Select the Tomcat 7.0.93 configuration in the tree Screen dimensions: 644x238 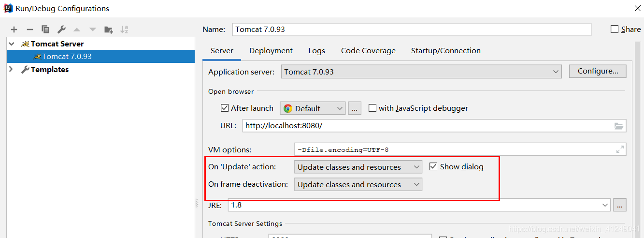pos(100,57)
